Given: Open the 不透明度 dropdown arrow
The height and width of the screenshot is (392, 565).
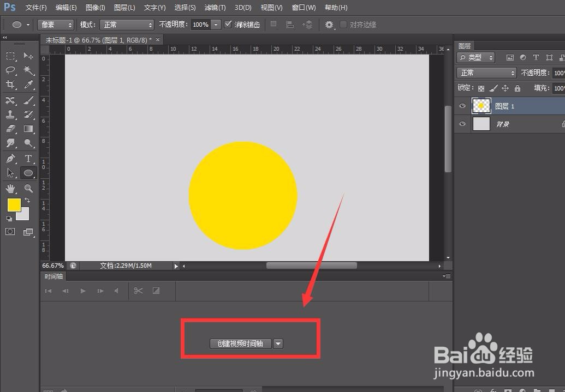Looking at the screenshot, I should pyautogui.click(x=216, y=24).
